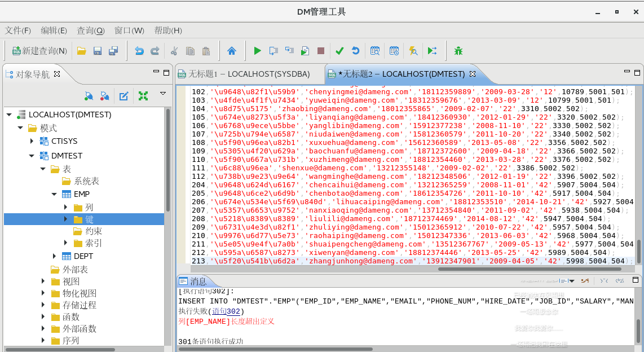Expand the 视图 folder node
Viewport: 644px width, 352px height.
click(x=43, y=281)
